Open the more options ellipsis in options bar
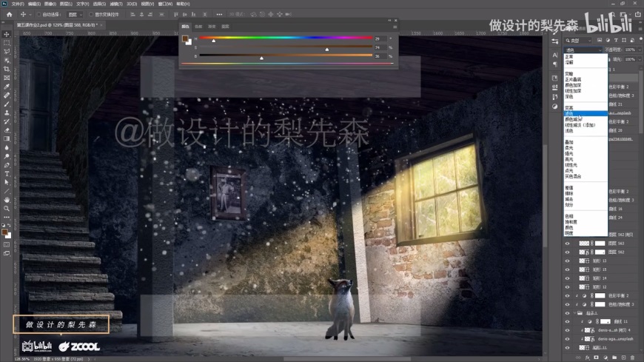This screenshot has width=644, height=362. 219,14
